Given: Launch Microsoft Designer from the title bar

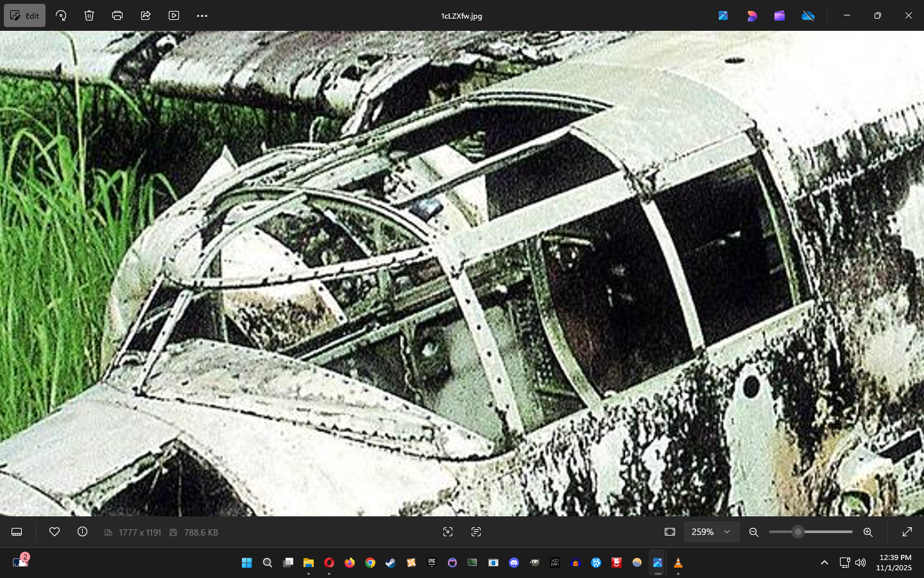Looking at the screenshot, I should [x=751, y=15].
